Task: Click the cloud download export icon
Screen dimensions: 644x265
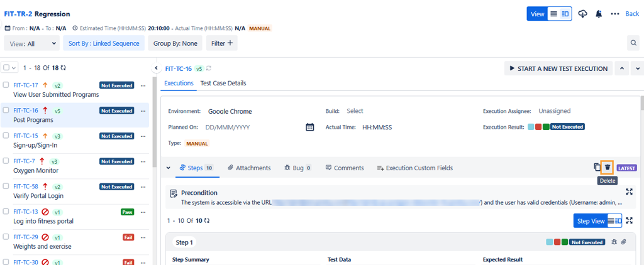Action: [582, 14]
